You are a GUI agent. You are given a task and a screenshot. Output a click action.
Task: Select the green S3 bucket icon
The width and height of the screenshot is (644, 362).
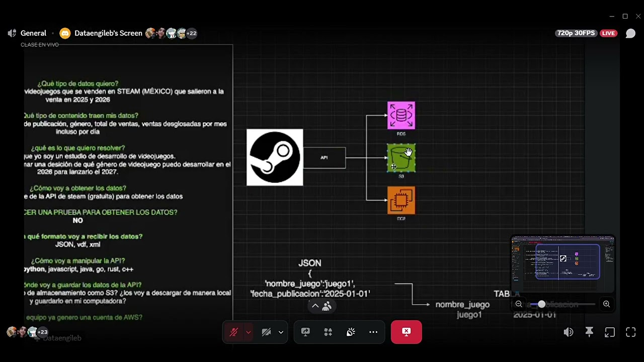coord(401,158)
